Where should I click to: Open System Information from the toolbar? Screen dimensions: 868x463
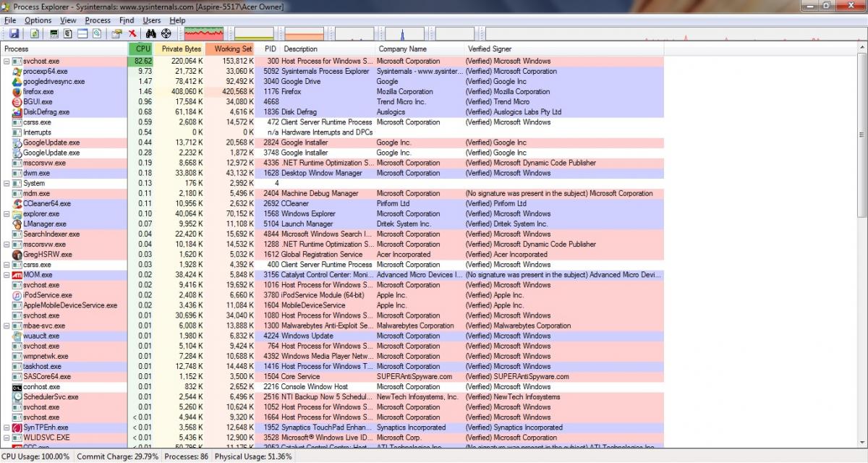[x=54, y=33]
